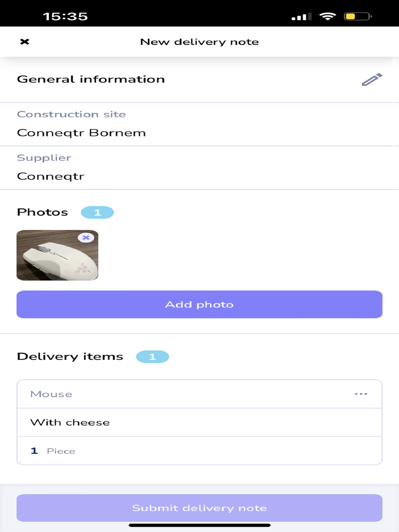
Task: Tap the battery status icon
Action: (x=358, y=16)
